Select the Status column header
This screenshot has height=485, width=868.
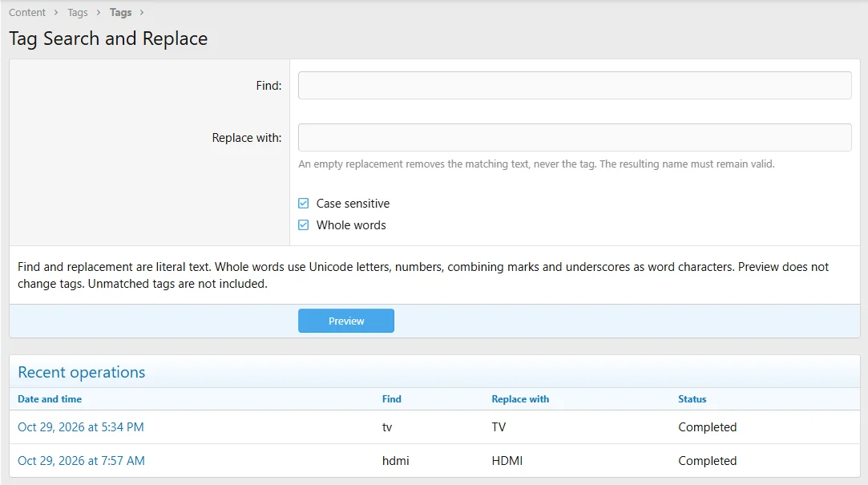[692, 398]
